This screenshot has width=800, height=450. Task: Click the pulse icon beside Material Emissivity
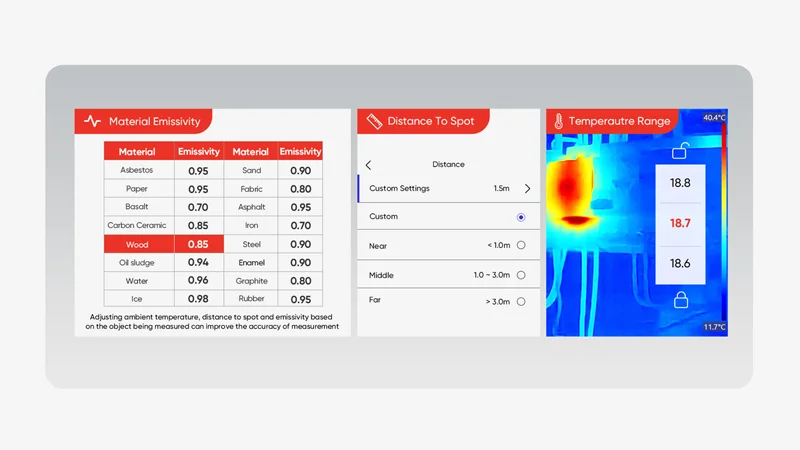93,121
